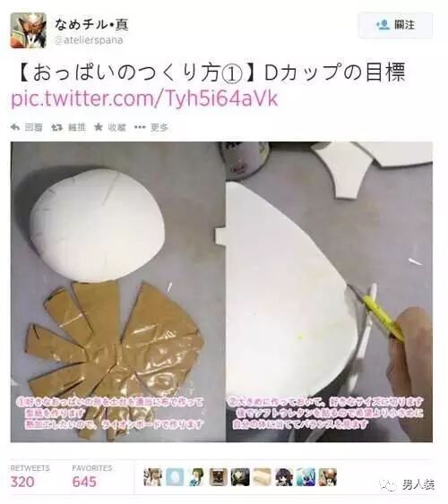Image resolution: width=448 pixels, height=504 pixels.
Task: Click the first user avatar in favoriters row
Action: 152,477
